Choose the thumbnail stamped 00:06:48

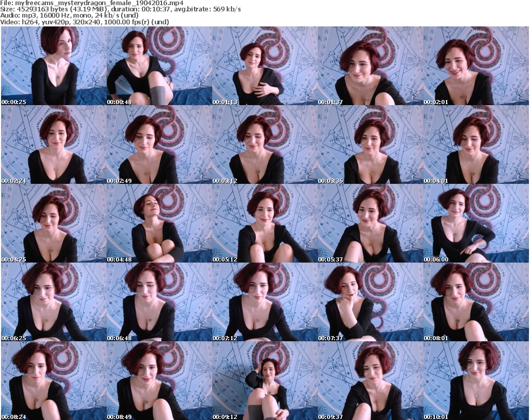(159, 302)
